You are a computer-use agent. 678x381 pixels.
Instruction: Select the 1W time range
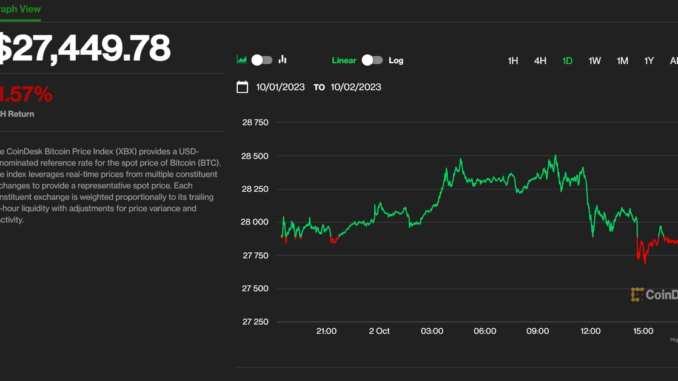pos(595,61)
